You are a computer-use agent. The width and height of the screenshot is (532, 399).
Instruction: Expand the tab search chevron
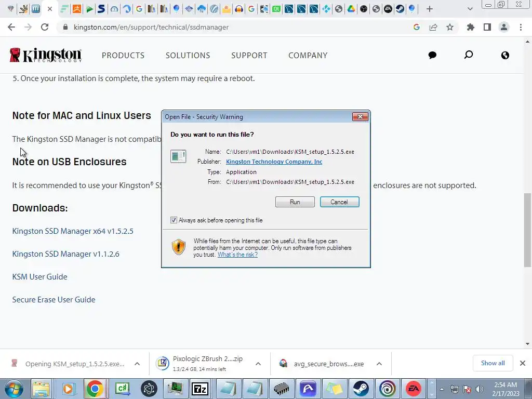[x=470, y=9]
